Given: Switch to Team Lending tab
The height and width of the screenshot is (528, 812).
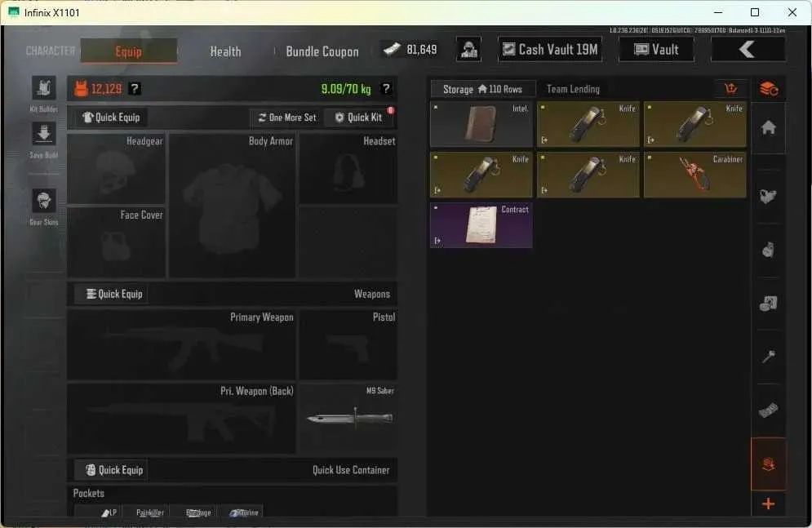Looking at the screenshot, I should click(573, 89).
